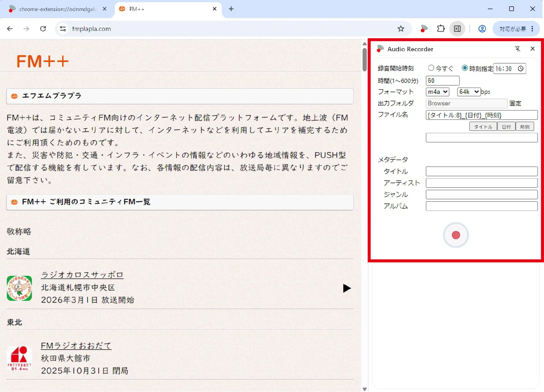This screenshot has width=544, height=392.
Task: Go forward in browser history
Action: coord(26,29)
